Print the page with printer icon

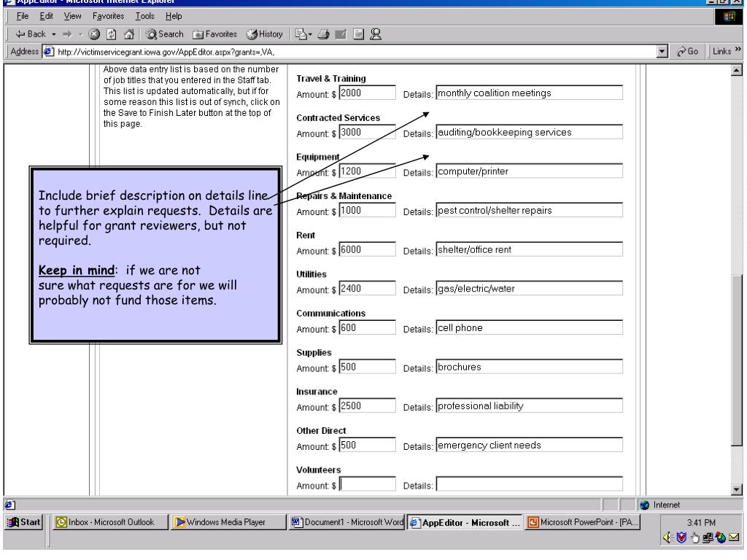click(324, 34)
